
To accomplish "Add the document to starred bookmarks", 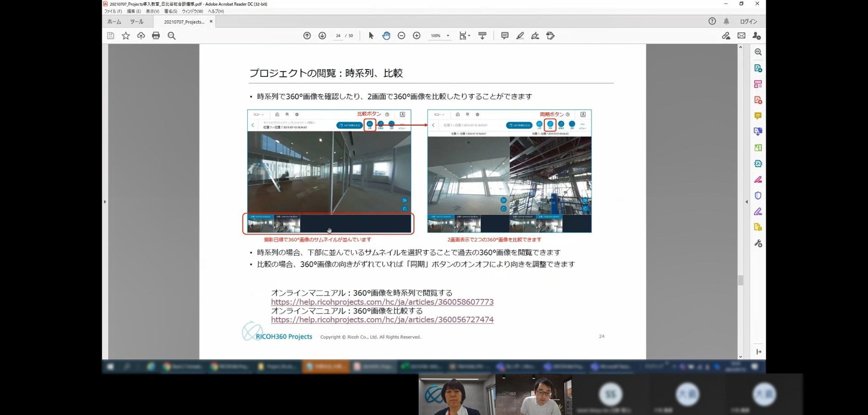I will 126,36.
